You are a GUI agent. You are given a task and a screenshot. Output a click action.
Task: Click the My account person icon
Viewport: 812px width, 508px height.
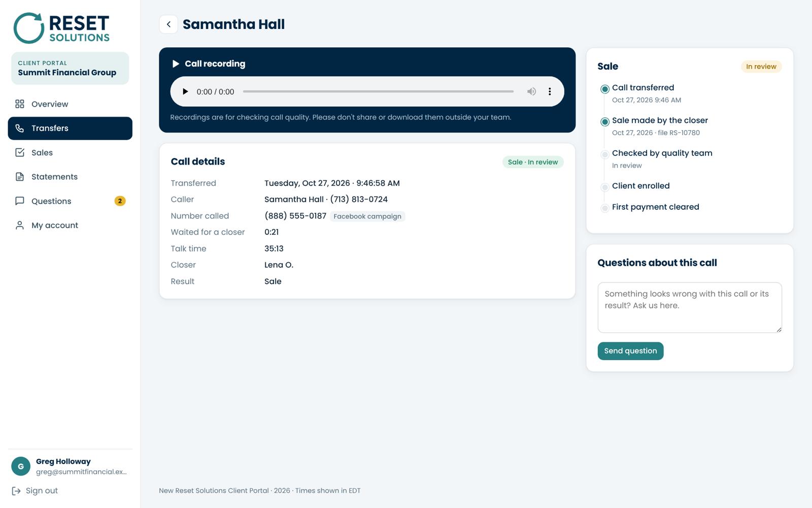pos(20,225)
